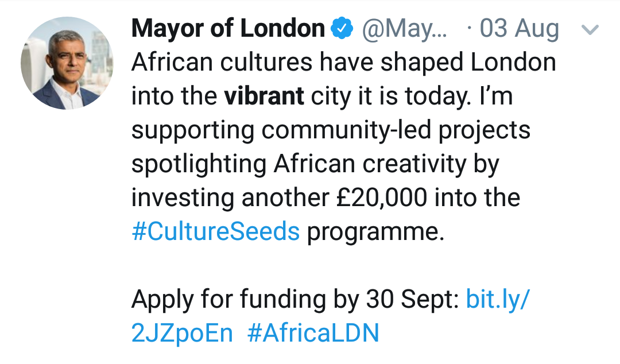The image size is (620, 364).
Task: Follow the bit.ly/ funding link
Action: pos(497,299)
